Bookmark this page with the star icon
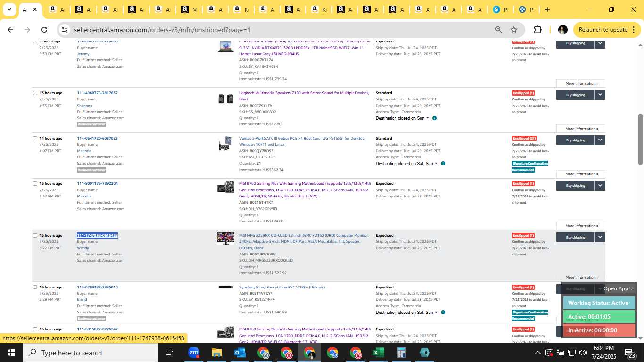The height and width of the screenshot is (362, 644). pos(514,30)
